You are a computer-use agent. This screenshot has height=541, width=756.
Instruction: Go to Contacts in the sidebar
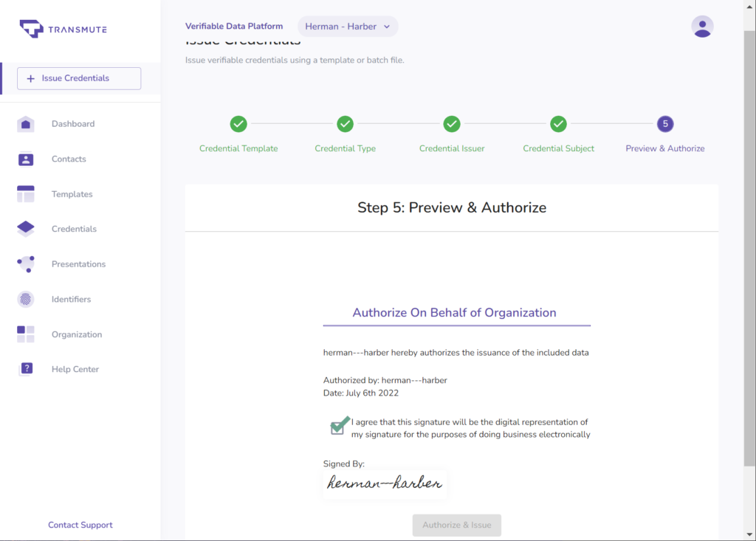pos(69,159)
